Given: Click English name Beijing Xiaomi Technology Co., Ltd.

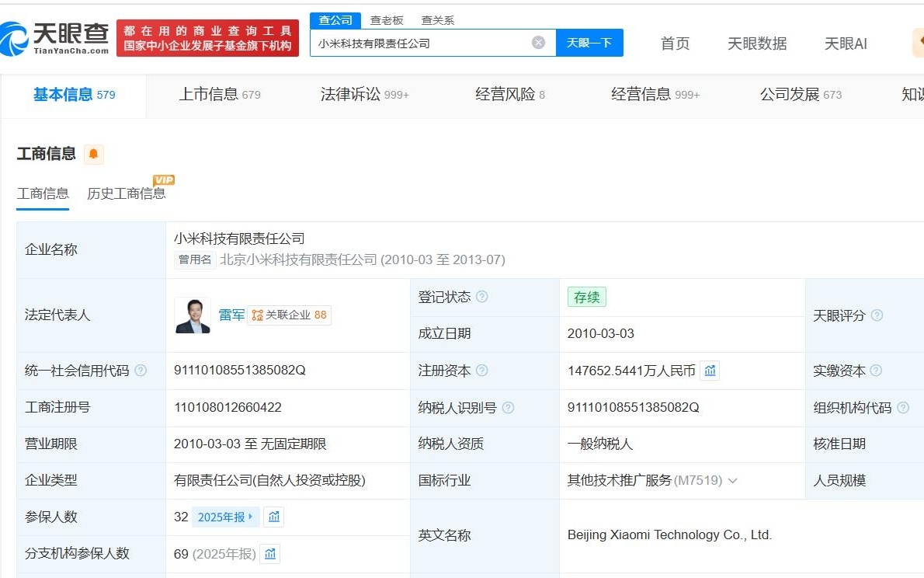Looking at the screenshot, I should click(669, 535).
